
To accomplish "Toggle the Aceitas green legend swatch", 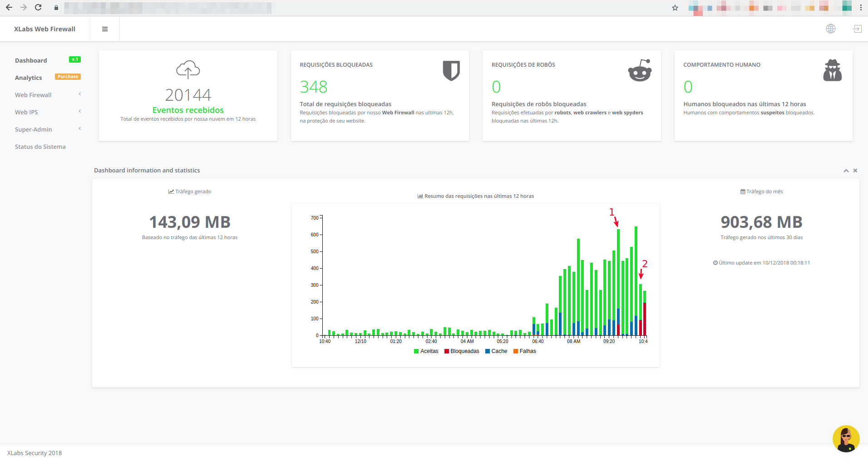I will [x=416, y=351].
